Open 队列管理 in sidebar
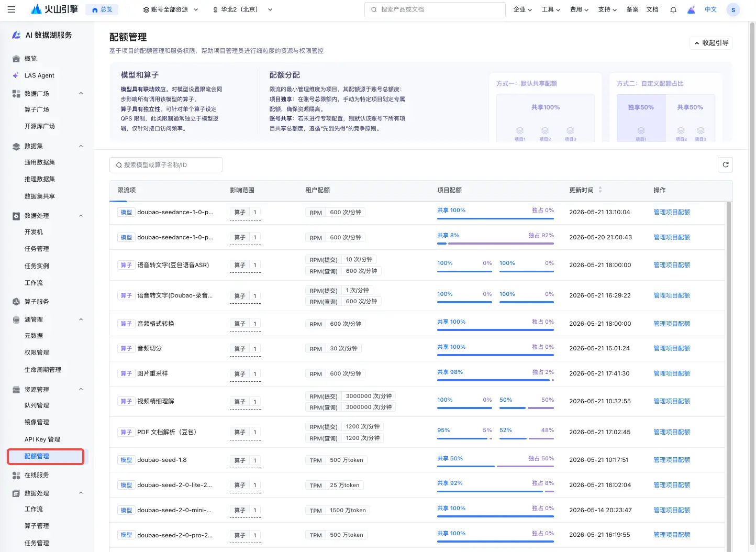 (37, 405)
